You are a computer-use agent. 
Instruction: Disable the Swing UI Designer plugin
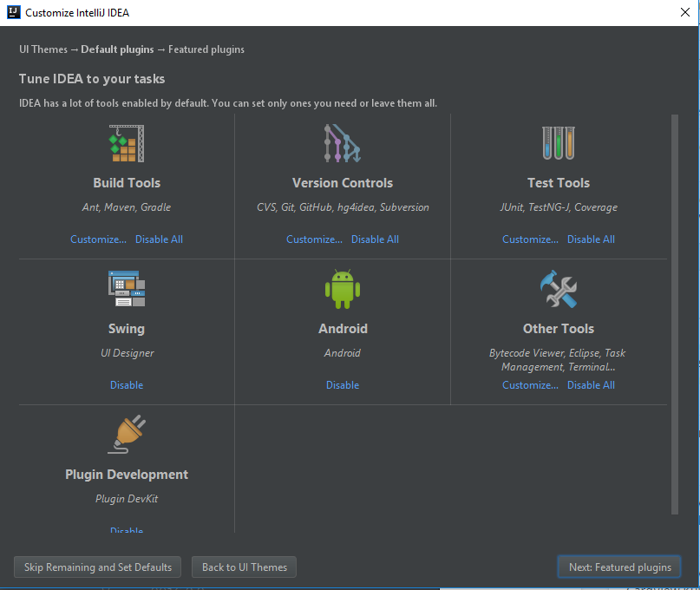pyautogui.click(x=127, y=385)
